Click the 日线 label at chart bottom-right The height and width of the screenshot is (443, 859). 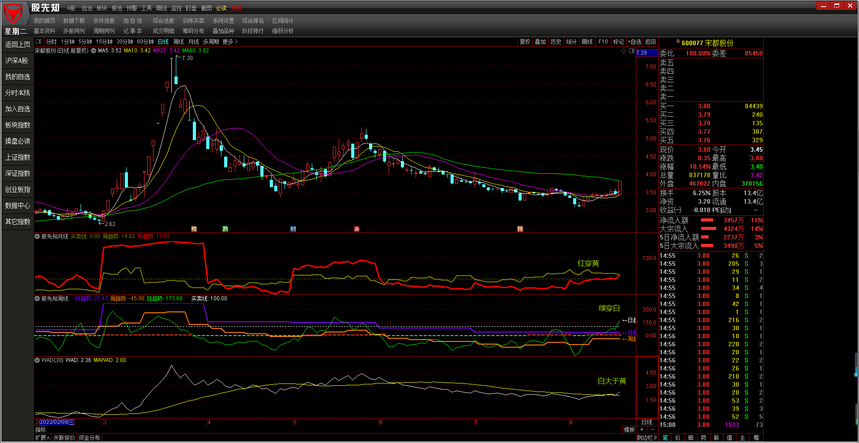(x=646, y=422)
